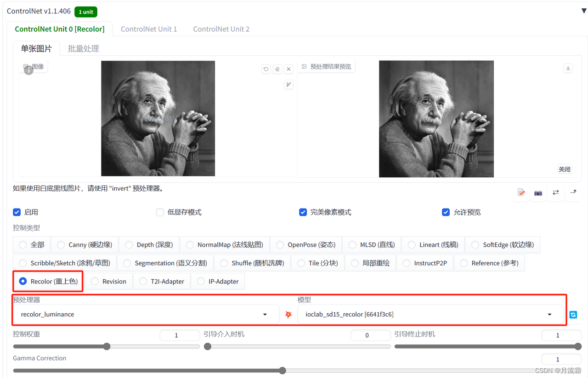Adjust the Gamma Correction slider
The image size is (588, 378).
click(x=297, y=370)
